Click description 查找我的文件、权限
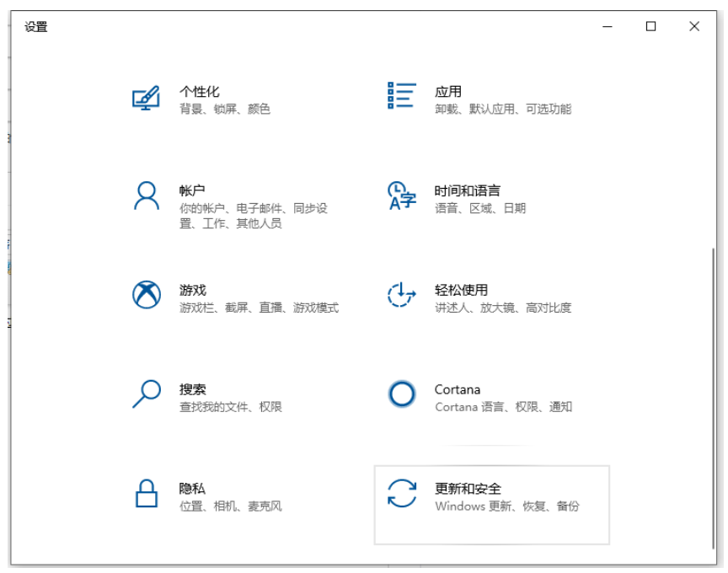Screen dimensions: 728x573 point(231,407)
